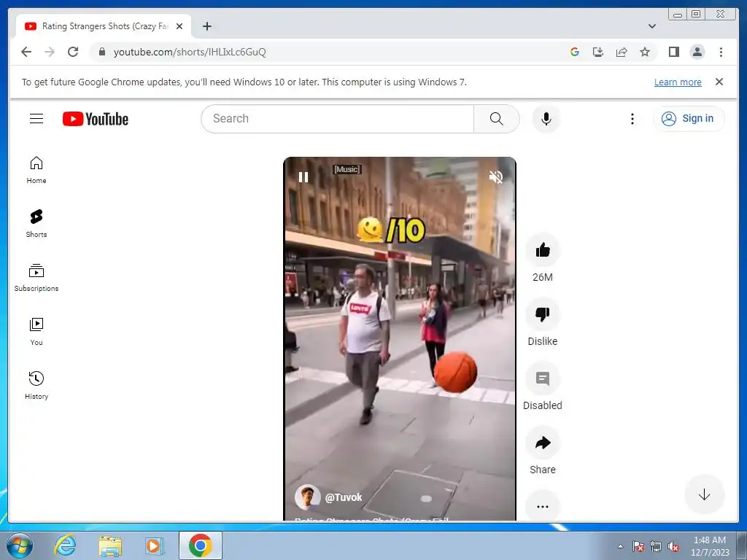The width and height of the screenshot is (747, 560).
Task: Open network tray icon
Action: click(656, 546)
